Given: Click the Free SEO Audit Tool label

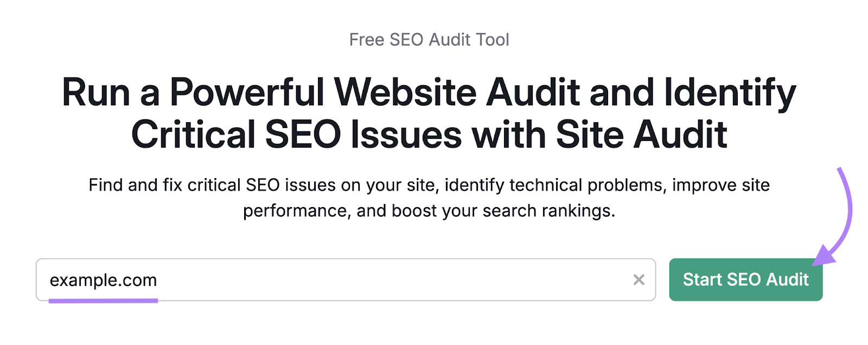Looking at the screenshot, I should tap(429, 39).
